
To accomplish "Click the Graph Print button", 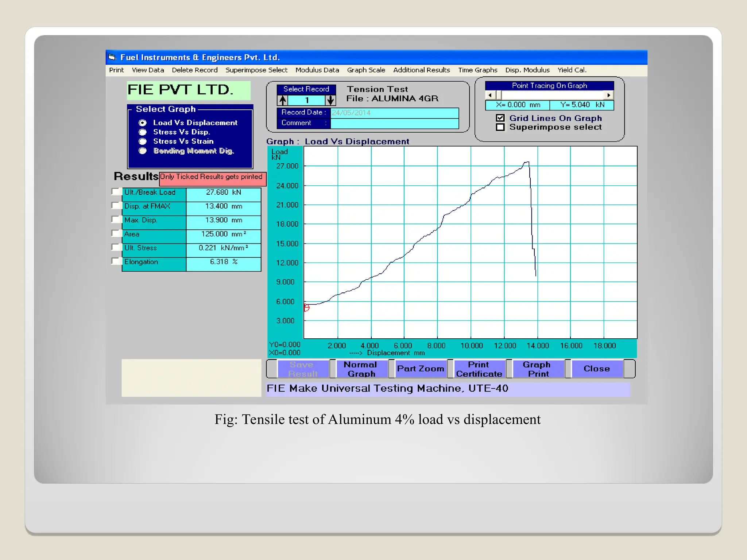I will [x=538, y=369].
